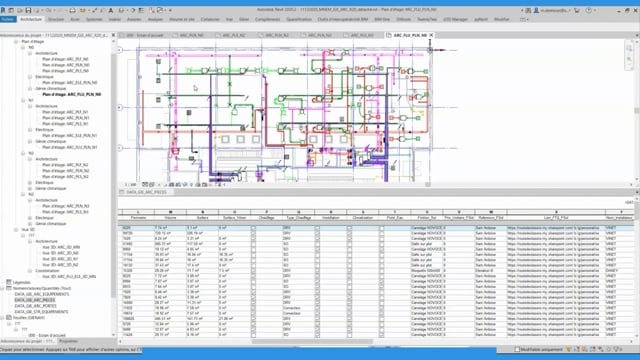Collapse the 'Feuilles (GIENAH)' tree node

coord(2,318)
